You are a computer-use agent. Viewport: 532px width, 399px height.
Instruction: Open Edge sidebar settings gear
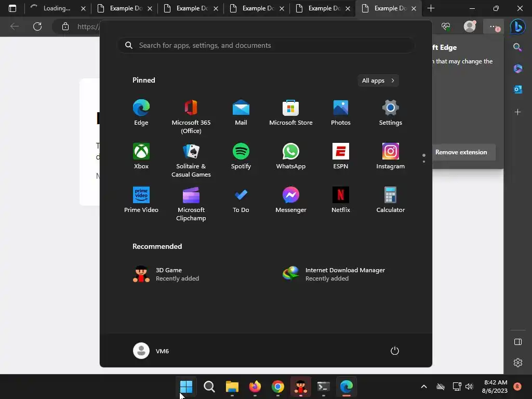click(518, 363)
